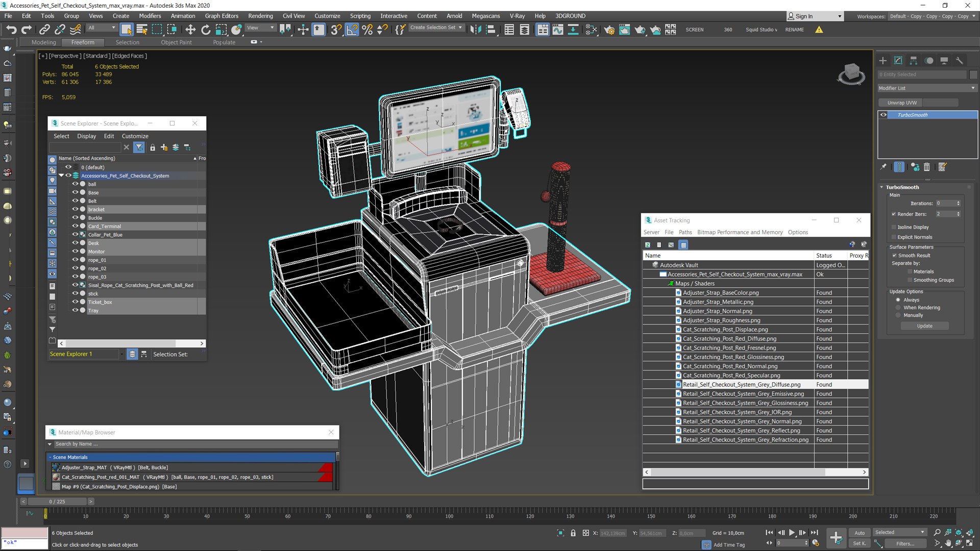The height and width of the screenshot is (551, 980).
Task: Open Customize menu in Scene Explorer
Action: (135, 136)
